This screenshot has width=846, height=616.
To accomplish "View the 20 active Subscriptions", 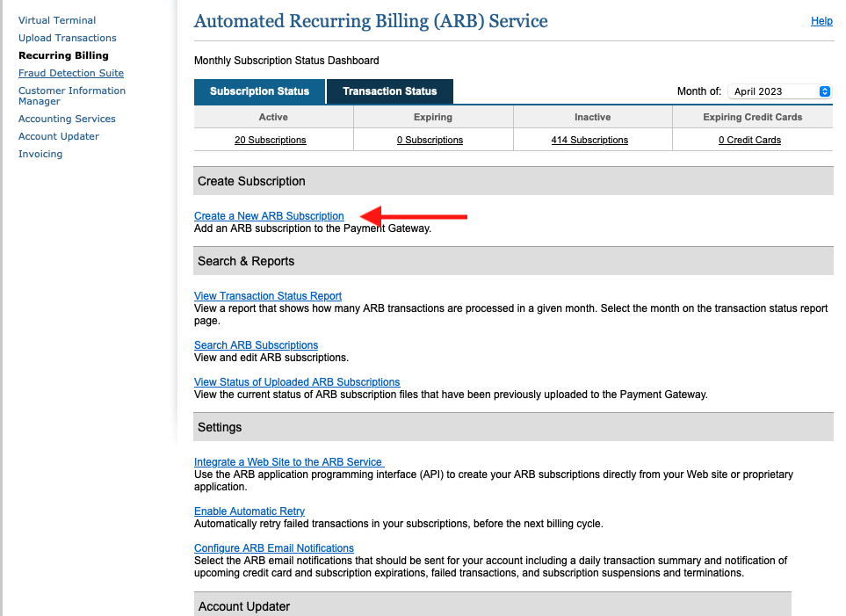I will point(270,140).
